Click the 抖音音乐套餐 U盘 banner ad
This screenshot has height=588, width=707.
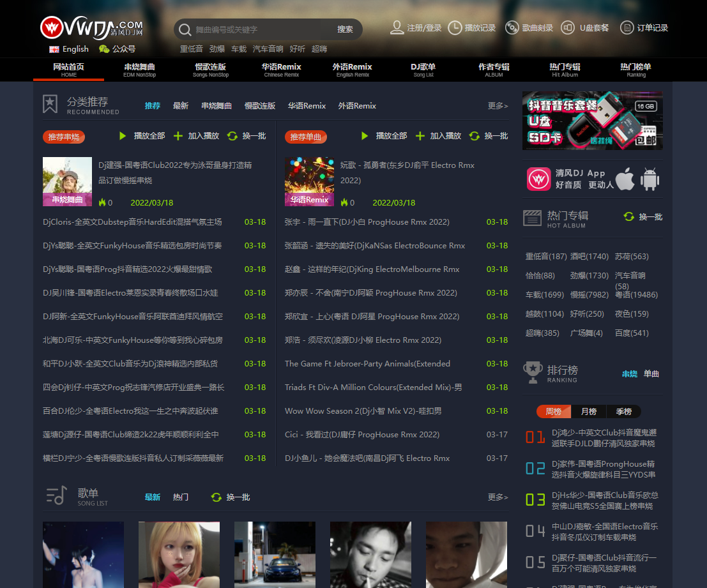592,120
